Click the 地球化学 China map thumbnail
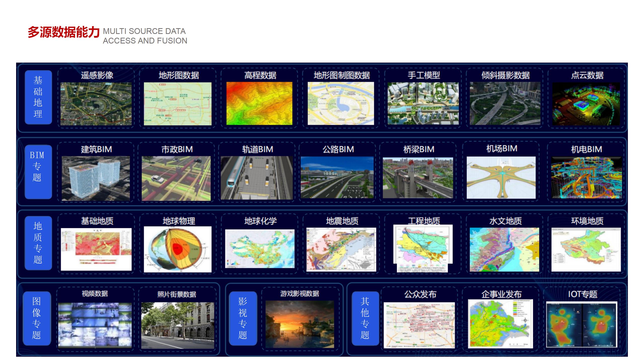 pyautogui.click(x=260, y=249)
